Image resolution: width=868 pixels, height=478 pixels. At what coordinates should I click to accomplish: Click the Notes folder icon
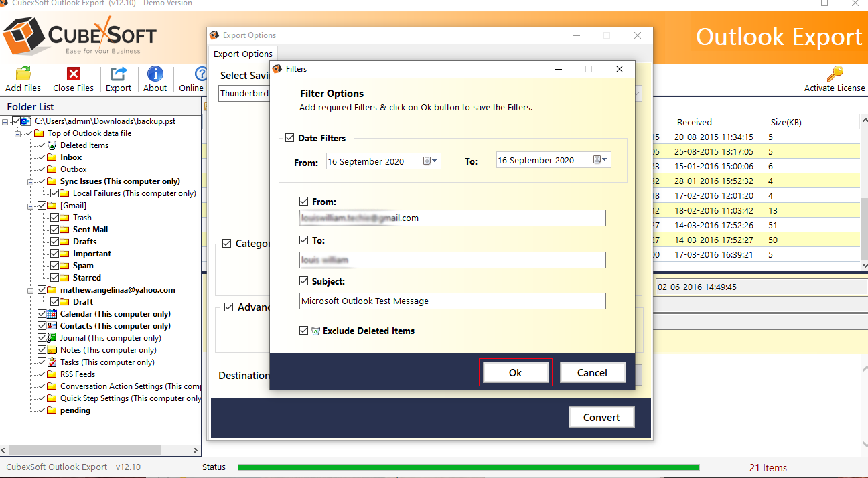(x=52, y=350)
